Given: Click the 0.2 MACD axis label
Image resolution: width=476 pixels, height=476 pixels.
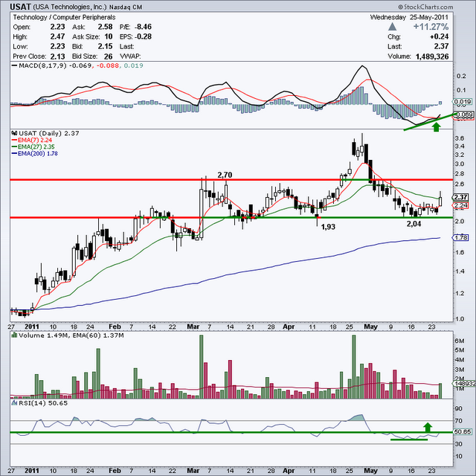Looking at the screenshot, I should tap(461, 76).
